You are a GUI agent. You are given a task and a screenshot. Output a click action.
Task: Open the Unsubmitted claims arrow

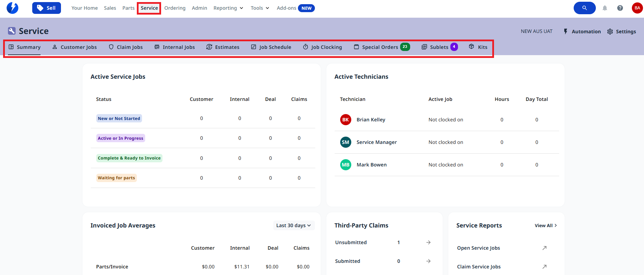pyautogui.click(x=428, y=242)
